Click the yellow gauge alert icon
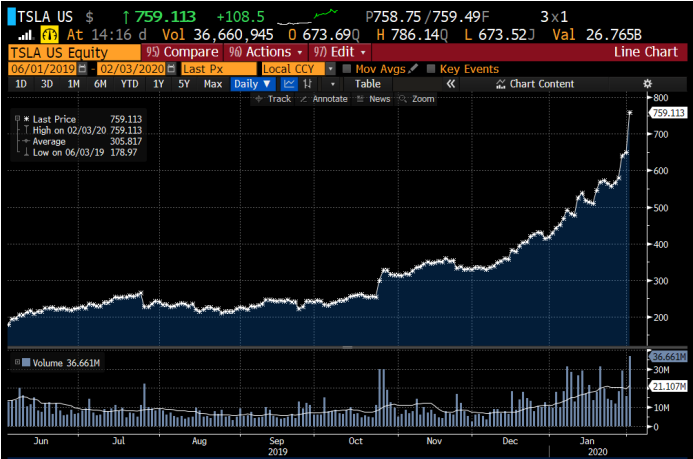The image size is (693, 459). 50,34
